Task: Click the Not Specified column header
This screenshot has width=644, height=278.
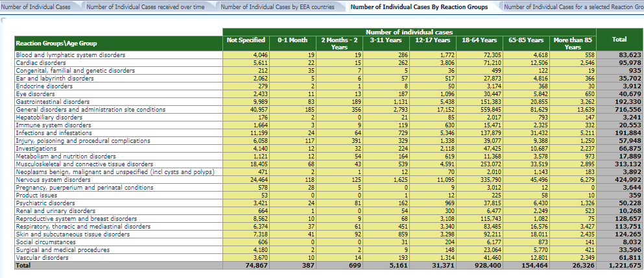Action: point(246,40)
